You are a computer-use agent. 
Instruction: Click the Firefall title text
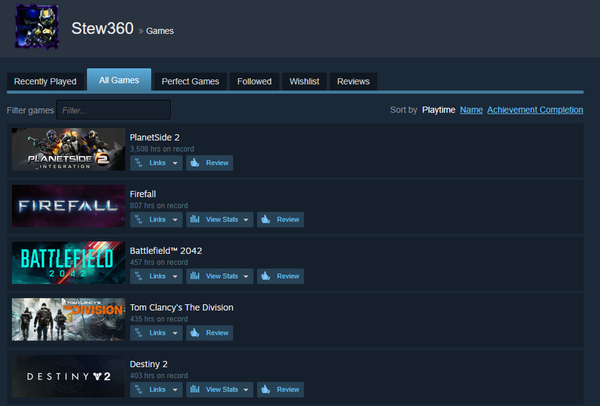pos(143,194)
